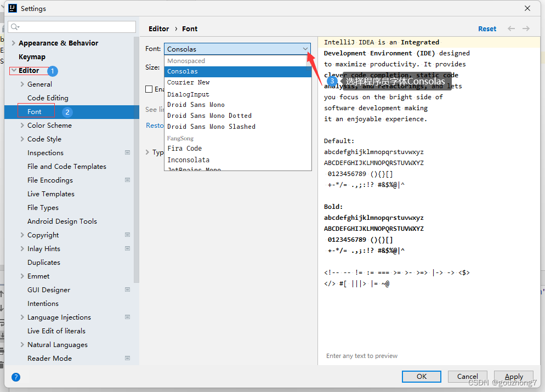Open File Encodings settings
Screen dimensions: 545x392
[x=50, y=180]
